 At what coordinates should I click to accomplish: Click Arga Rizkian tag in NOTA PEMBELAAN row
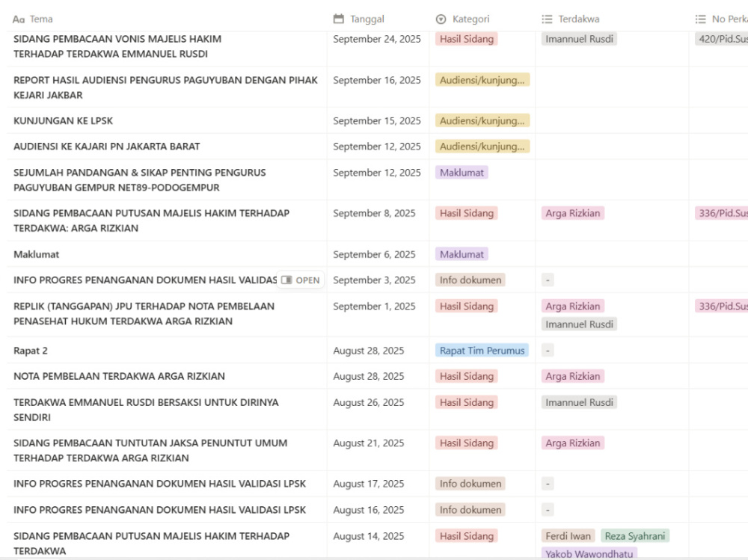[x=572, y=376]
